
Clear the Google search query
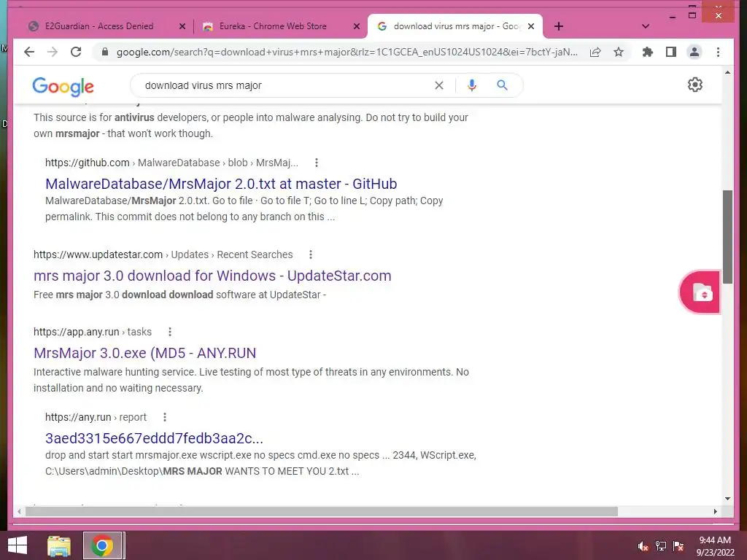pyautogui.click(x=438, y=85)
